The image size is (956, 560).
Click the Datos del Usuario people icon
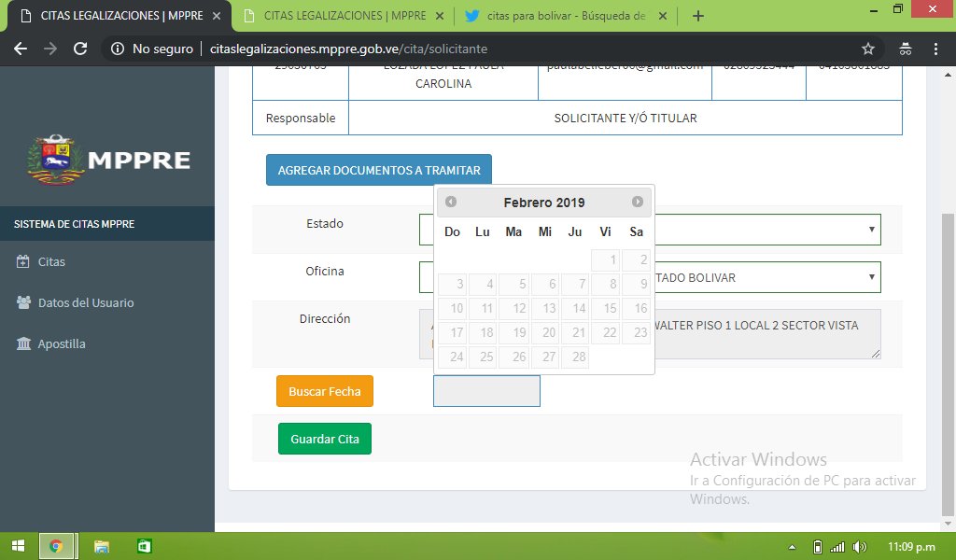[x=23, y=302]
